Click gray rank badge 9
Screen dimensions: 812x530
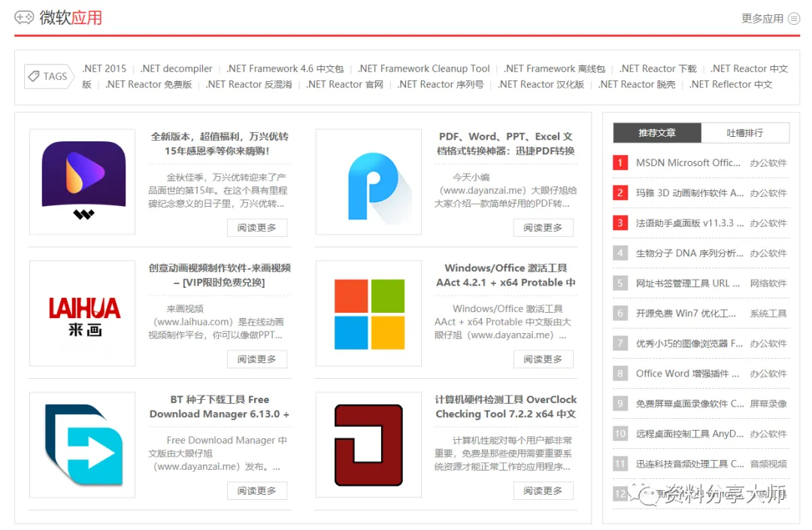pyautogui.click(x=620, y=403)
